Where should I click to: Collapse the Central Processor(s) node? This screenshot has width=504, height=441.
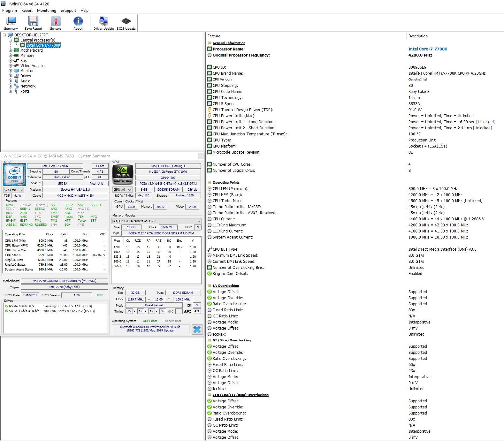tap(10, 40)
